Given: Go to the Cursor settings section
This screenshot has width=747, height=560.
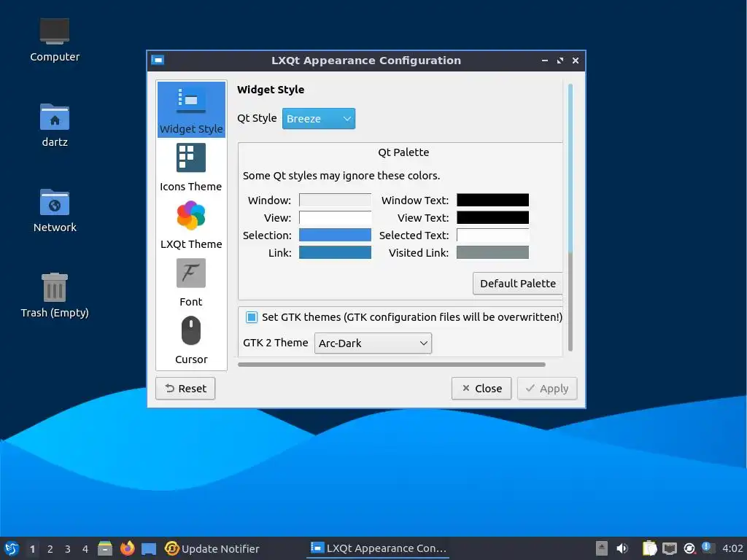Looking at the screenshot, I should point(191,340).
